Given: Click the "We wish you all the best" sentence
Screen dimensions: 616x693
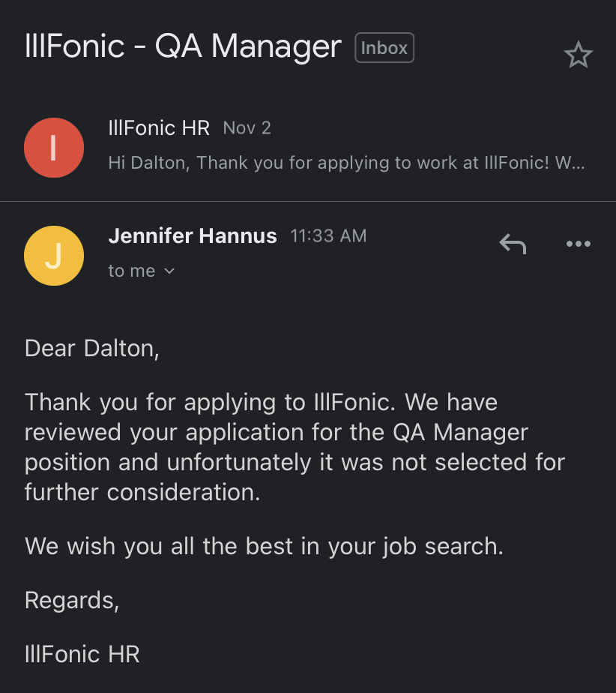Looking at the screenshot, I should click(x=264, y=545).
